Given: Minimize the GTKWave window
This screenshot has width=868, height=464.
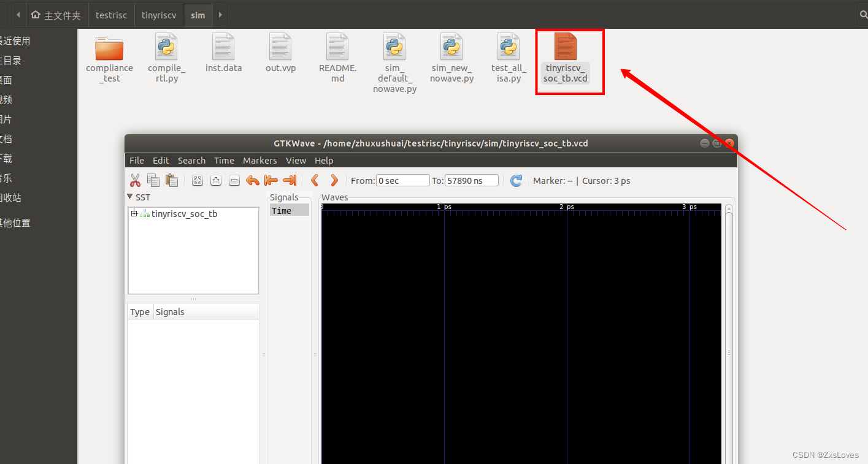Looking at the screenshot, I should (704, 143).
